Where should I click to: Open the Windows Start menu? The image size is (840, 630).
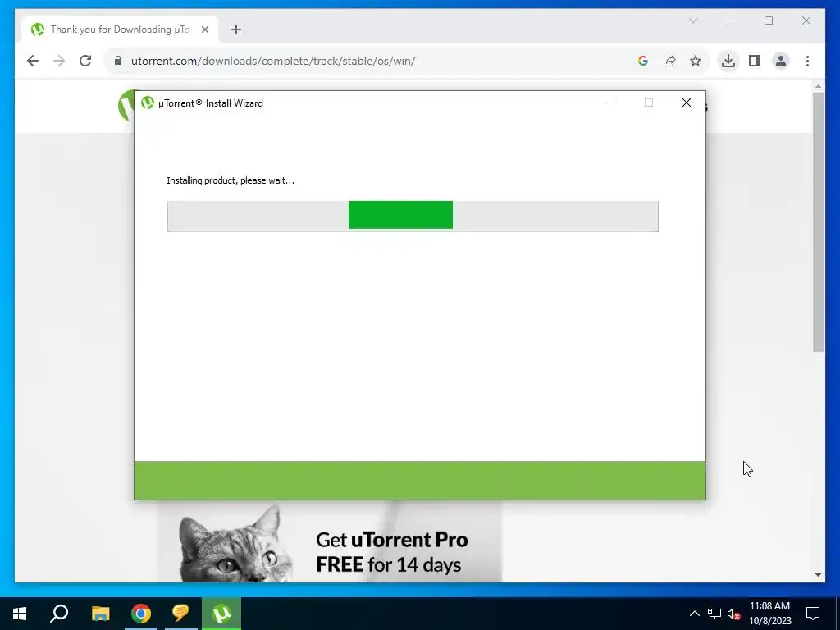(x=20, y=614)
